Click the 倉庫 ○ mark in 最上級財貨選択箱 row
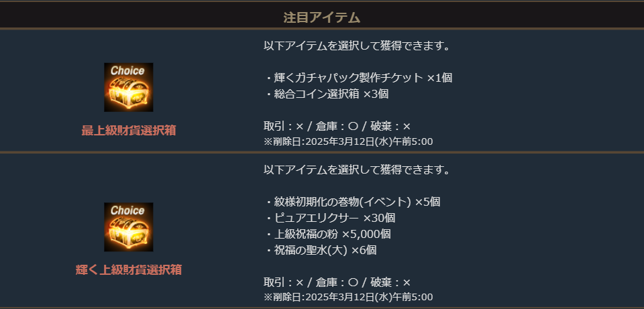The image size is (644, 309). click(354, 127)
